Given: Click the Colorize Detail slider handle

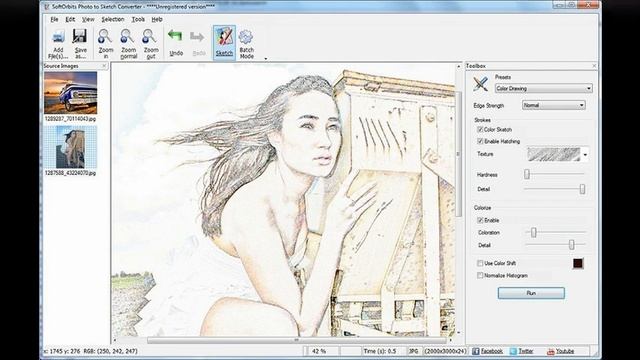Looking at the screenshot, I should pyautogui.click(x=571, y=244).
